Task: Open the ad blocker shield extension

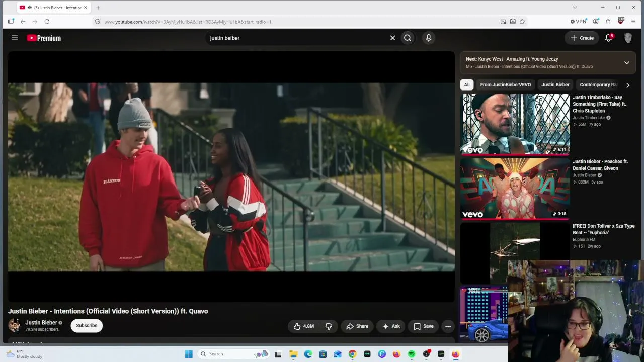Action: tap(621, 21)
